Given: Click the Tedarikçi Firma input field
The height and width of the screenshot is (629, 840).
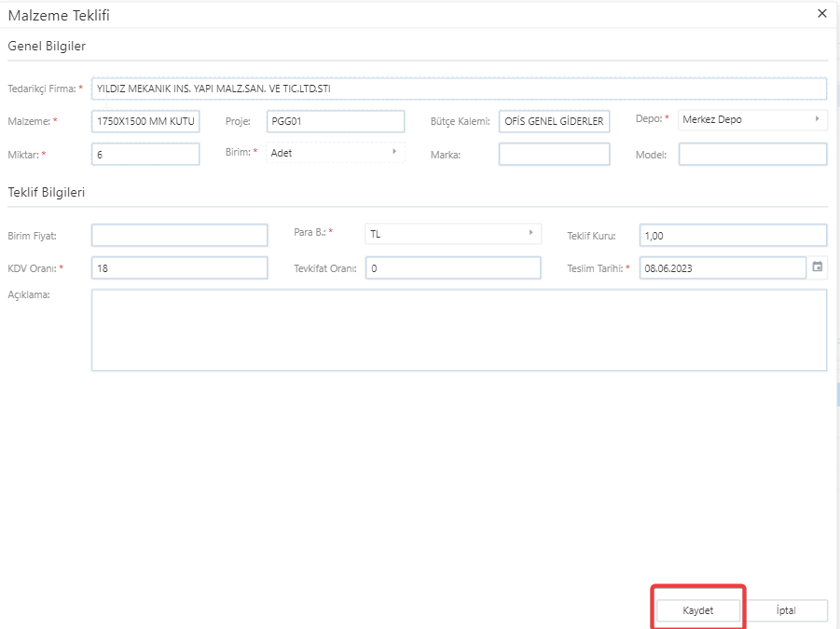Looking at the screenshot, I should (459, 89).
